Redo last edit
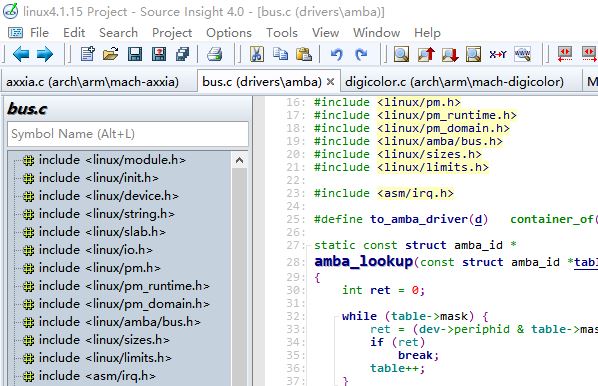Image resolution: width=598 pixels, height=386 pixels. click(x=361, y=55)
